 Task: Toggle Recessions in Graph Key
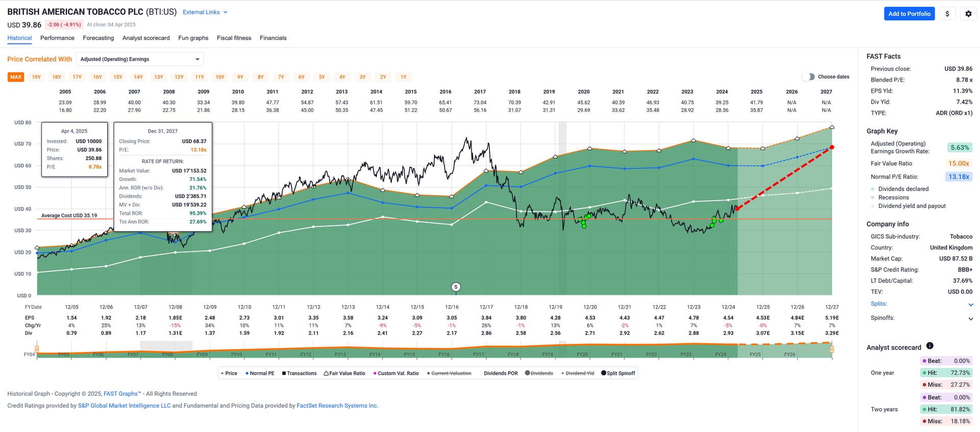(890, 197)
